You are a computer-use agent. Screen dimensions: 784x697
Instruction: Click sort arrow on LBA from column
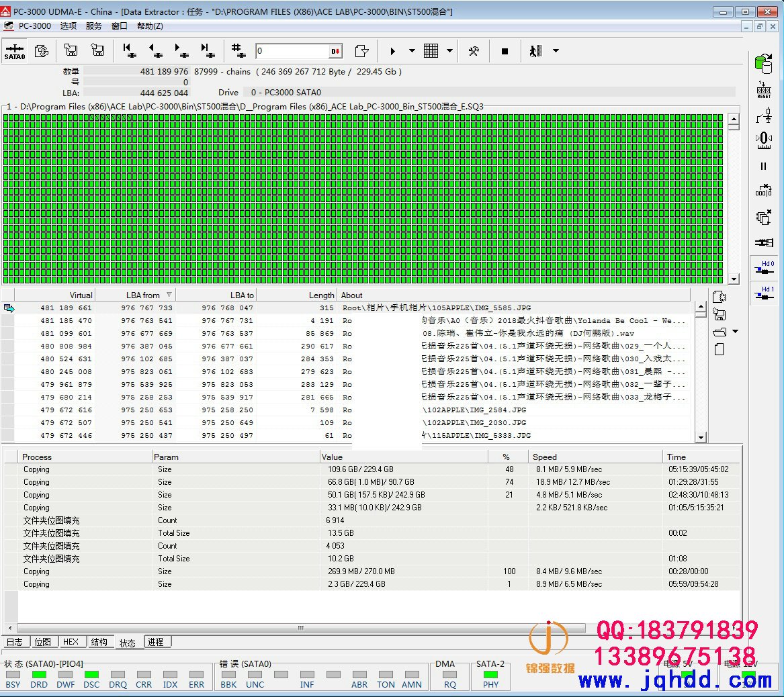click(169, 295)
